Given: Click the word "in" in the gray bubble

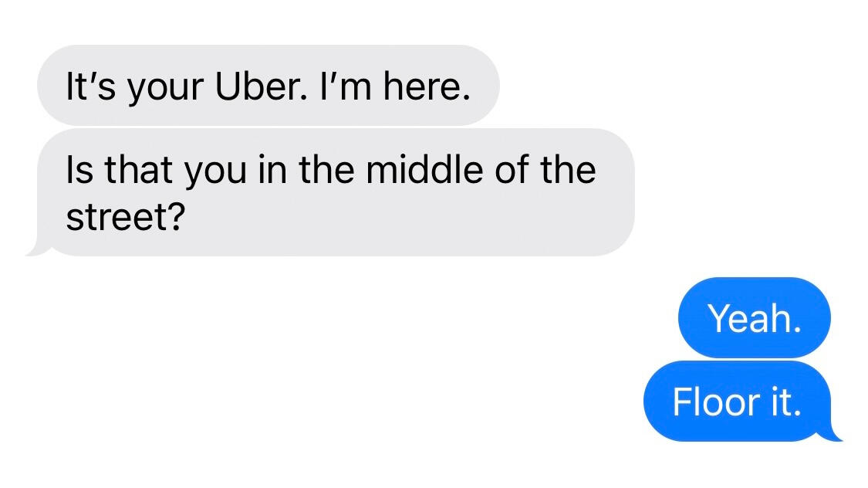Looking at the screenshot, I should 270,169.
